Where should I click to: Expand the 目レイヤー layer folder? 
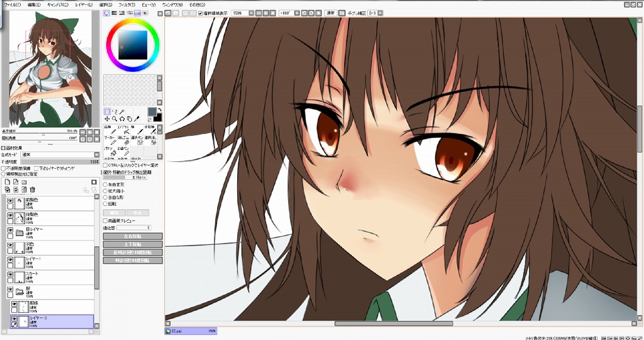pyautogui.click(x=19, y=233)
